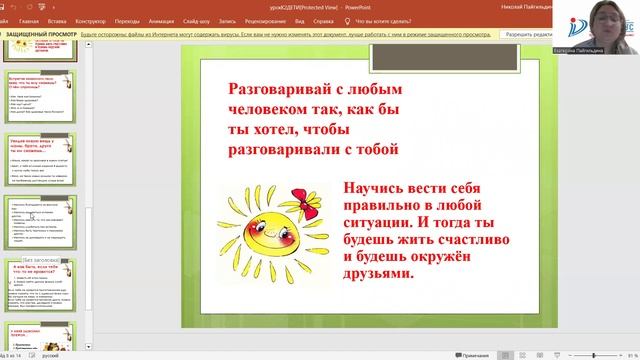Screen dimensions: 640x360
Task: Click the zoom slider handle
Action: [594, 356]
